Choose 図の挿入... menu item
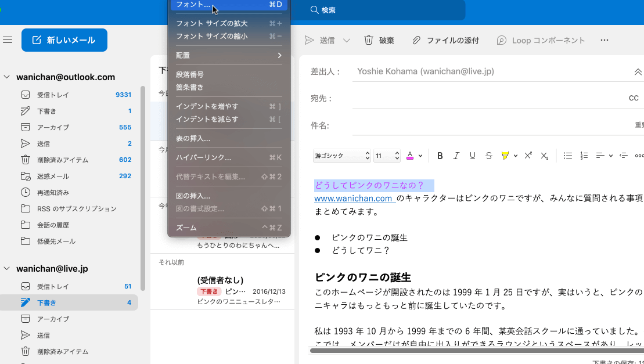 click(229, 196)
